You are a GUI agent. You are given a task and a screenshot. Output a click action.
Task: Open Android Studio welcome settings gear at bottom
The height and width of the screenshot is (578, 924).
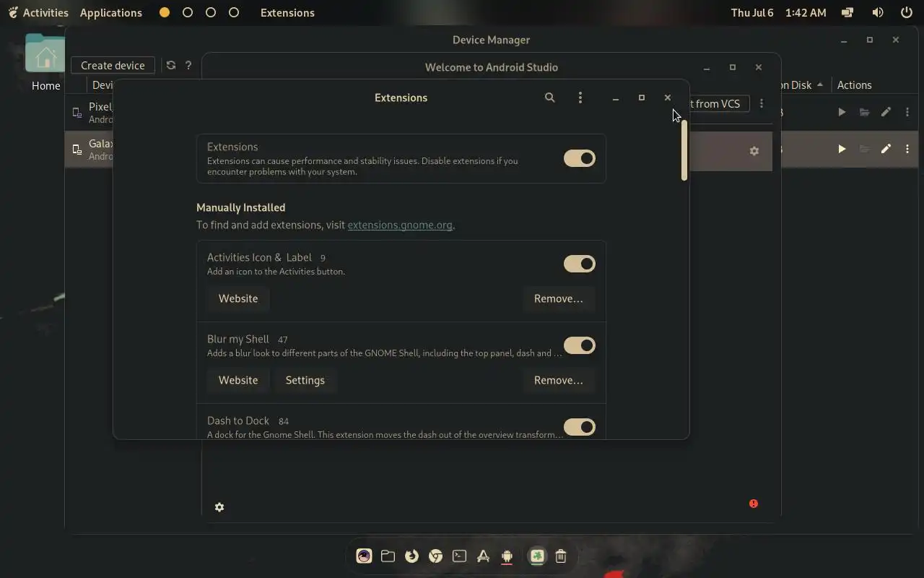click(x=219, y=507)
